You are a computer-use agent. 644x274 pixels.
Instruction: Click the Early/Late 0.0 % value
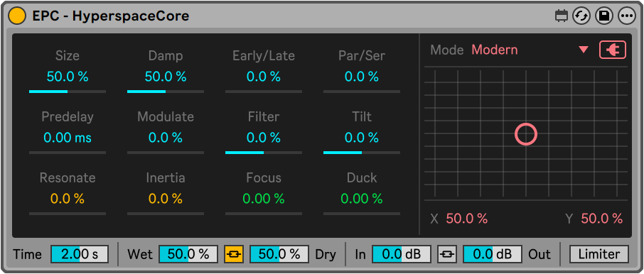pos(264,77)
